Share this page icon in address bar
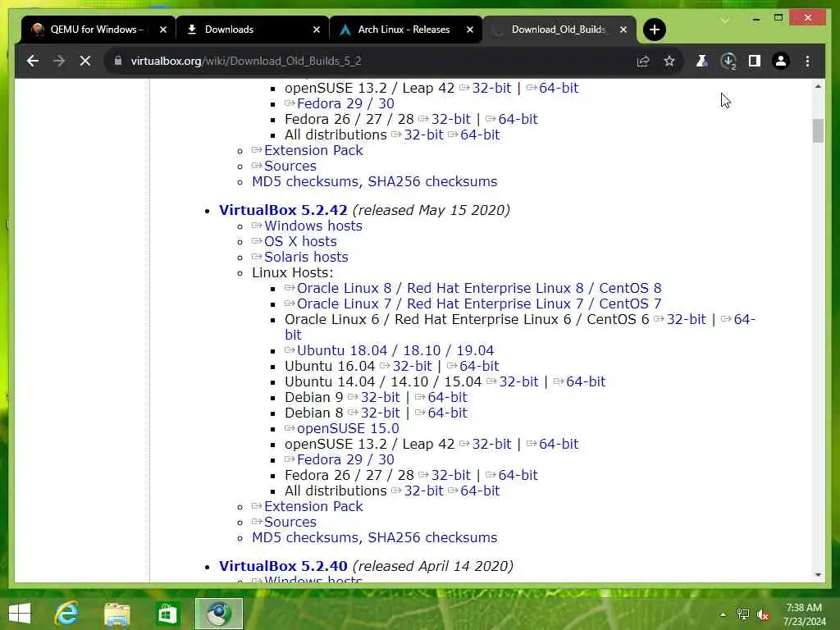 tap(643, 61)
